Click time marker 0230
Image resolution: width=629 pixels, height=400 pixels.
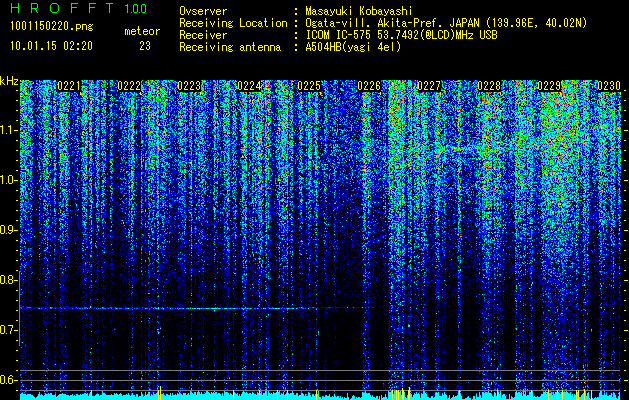coord(609,86)
